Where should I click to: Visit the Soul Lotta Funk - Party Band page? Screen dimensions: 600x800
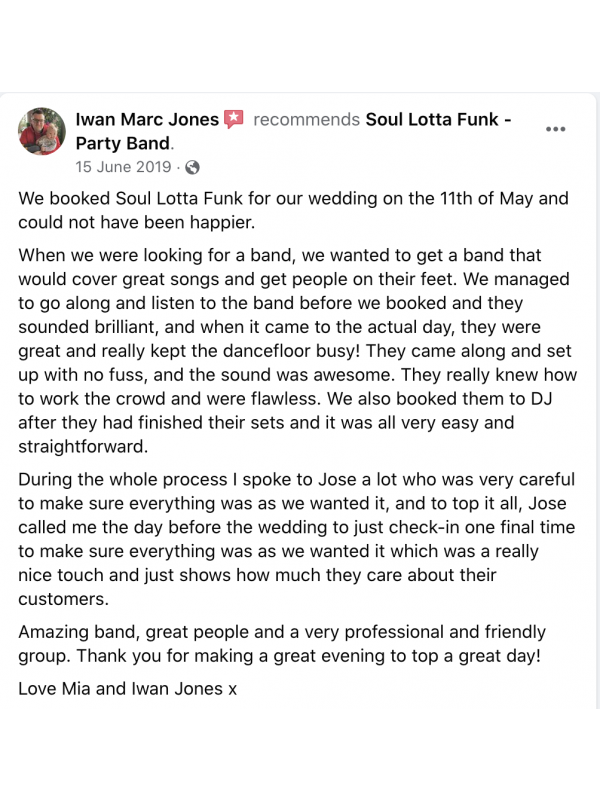439,120
